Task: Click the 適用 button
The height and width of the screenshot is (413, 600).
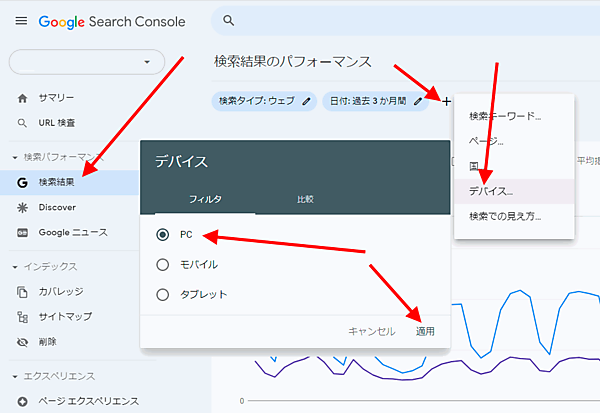Action: point(425,331)
